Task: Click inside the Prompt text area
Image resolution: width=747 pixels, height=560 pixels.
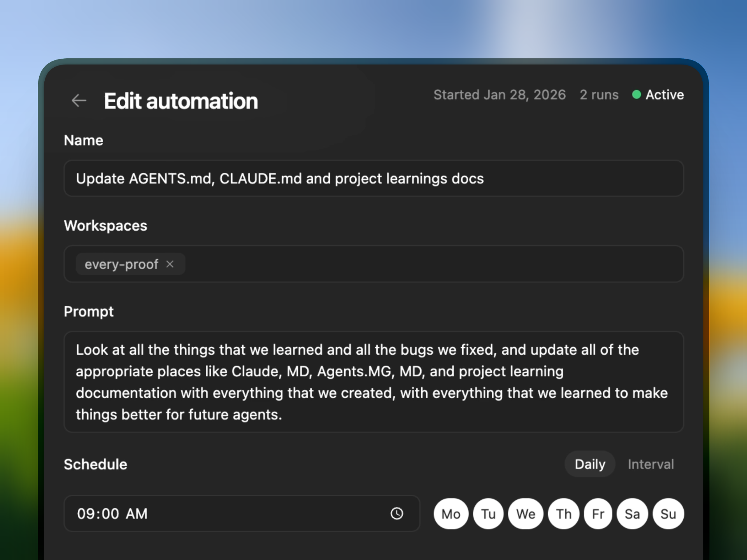Action: (x=373, y=382)
